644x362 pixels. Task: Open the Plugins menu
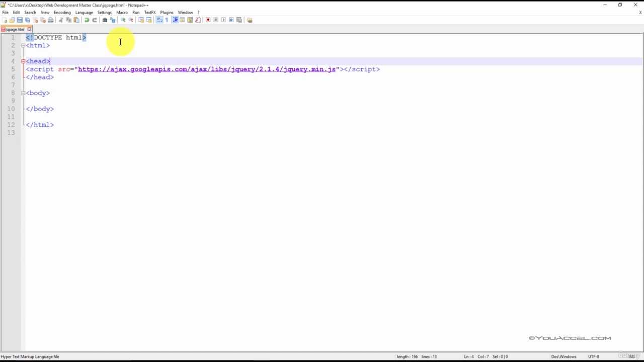[167, 13]
